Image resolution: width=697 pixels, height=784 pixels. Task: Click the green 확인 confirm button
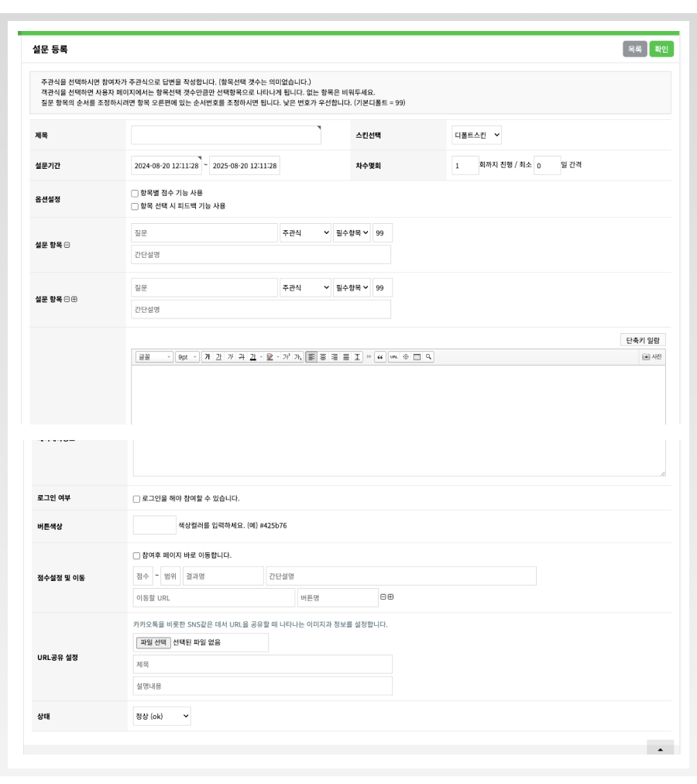coord(661,49)
